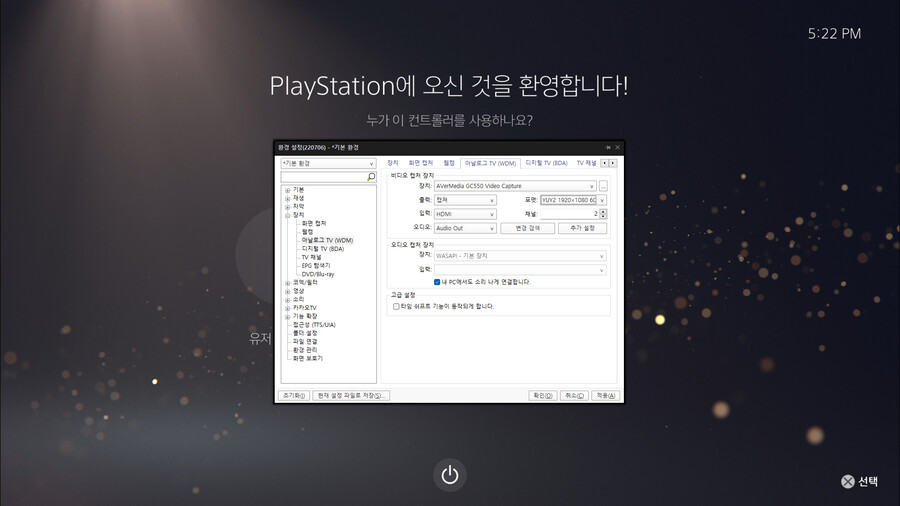Expand the 영상 tree node
Viewport: 900px width, 506px height.
point(288,291)
